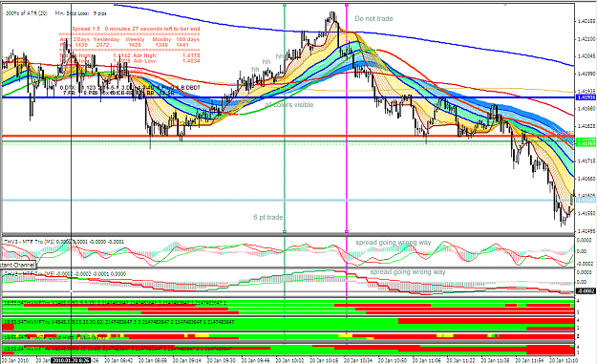Click the 1.41990 price scale value
The height and width of the screenshot is (364, 597).
(586, 74)
